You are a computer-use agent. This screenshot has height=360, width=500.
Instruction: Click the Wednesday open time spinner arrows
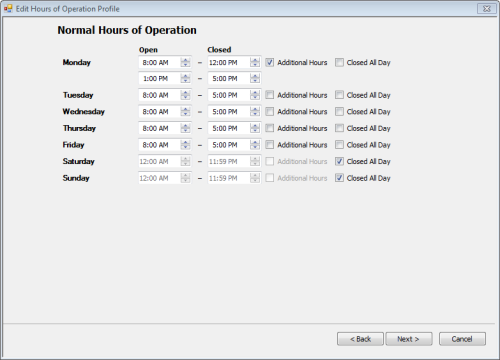coord(185,112)
